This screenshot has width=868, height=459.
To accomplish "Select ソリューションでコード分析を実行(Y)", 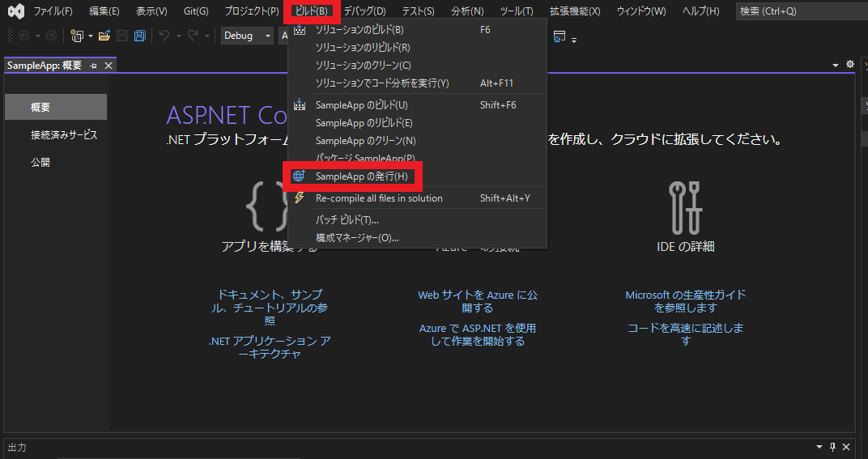I will coord(417,83).
